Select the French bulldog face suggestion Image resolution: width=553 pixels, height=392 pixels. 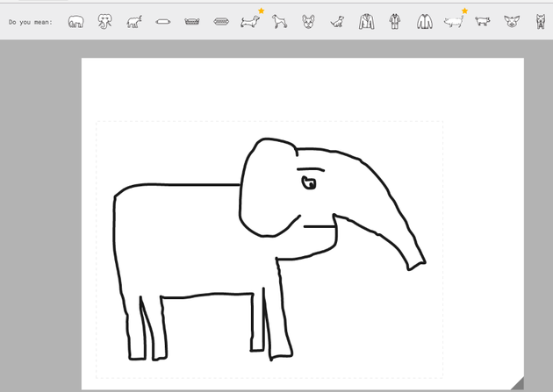(308, 22)
